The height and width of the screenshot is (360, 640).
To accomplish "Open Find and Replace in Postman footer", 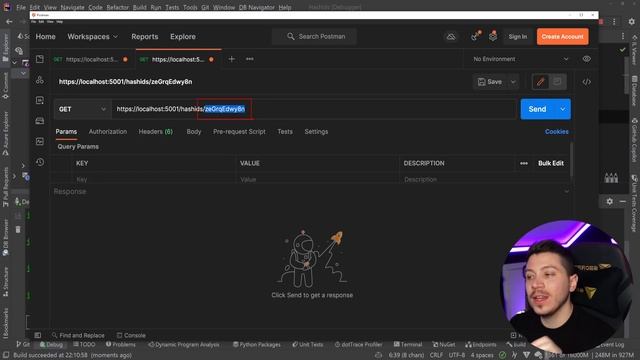I will tap(78, 335).
